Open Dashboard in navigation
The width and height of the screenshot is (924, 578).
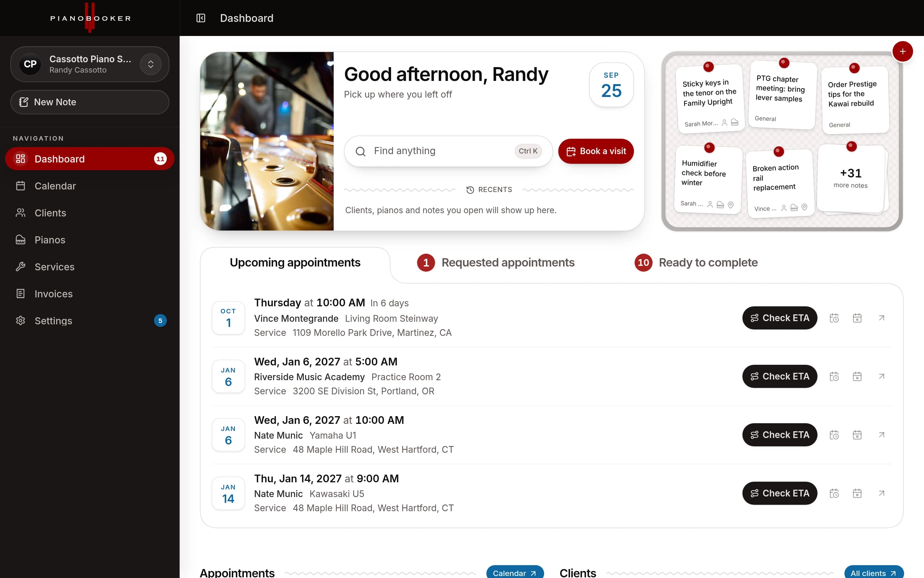pos(90,159)
